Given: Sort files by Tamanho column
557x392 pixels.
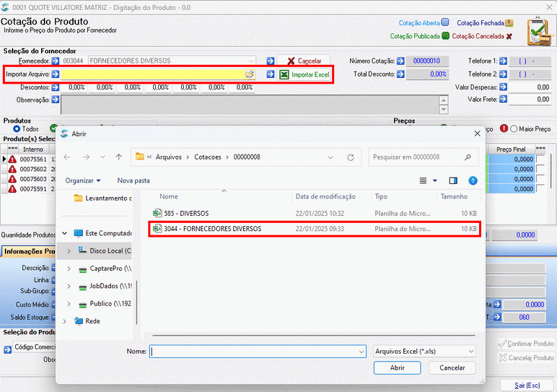Looking at the screenshot, I should 454,196.
